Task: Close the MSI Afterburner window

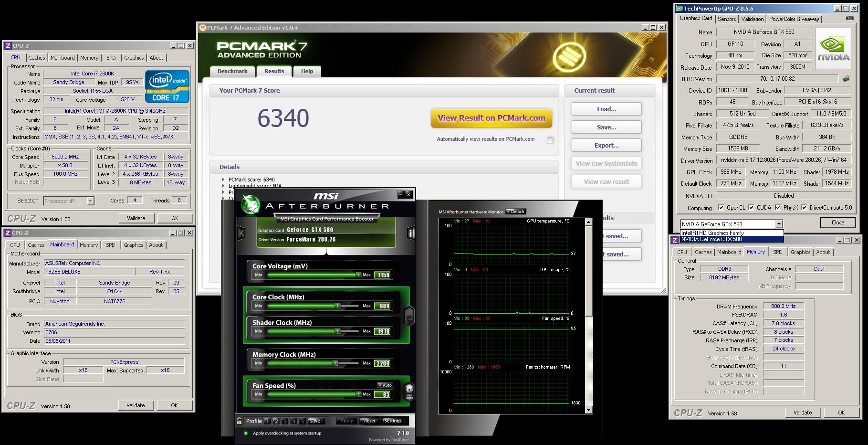Action: coord(408,194)
